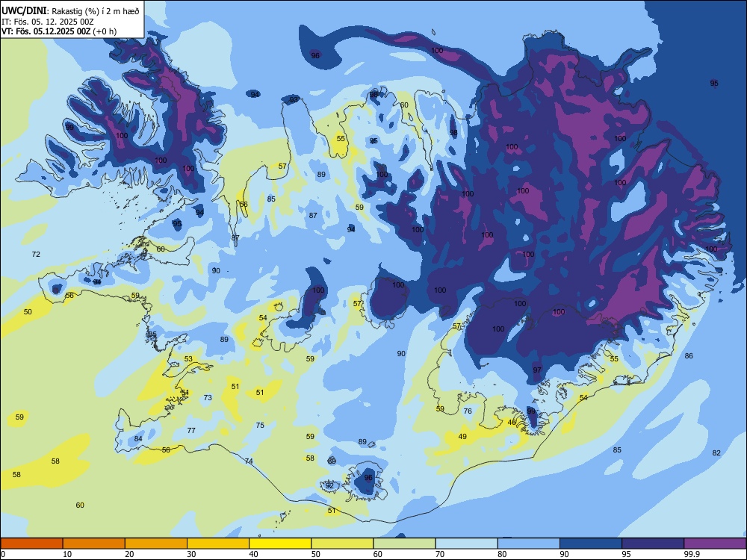
Task: Select the 20–30 amber legend swatch
Action: (x=156, y=544)
